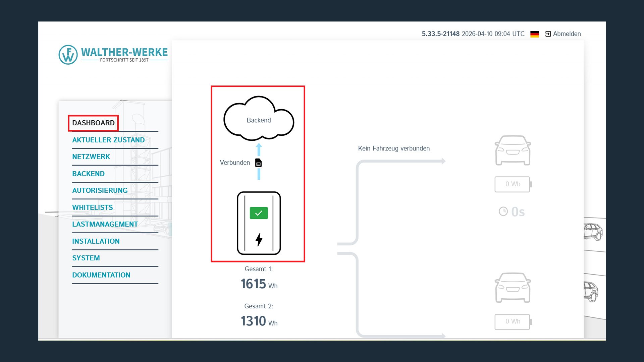
Task: Click the upper 0 Wh battery indicator
Action: click(513, 184)
